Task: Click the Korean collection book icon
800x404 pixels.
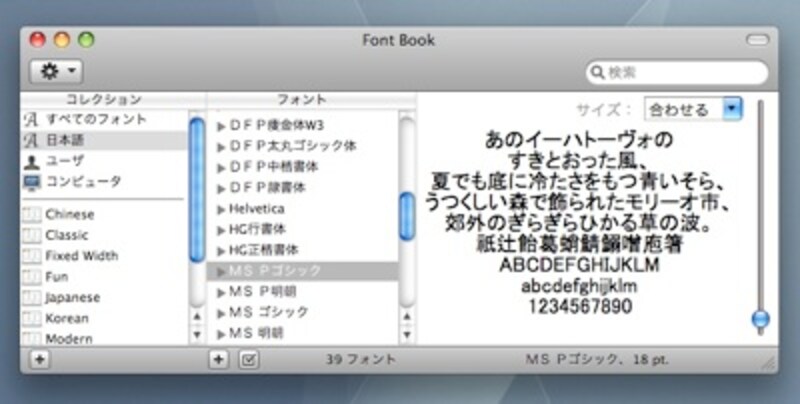Action: (x=32, y=319)
